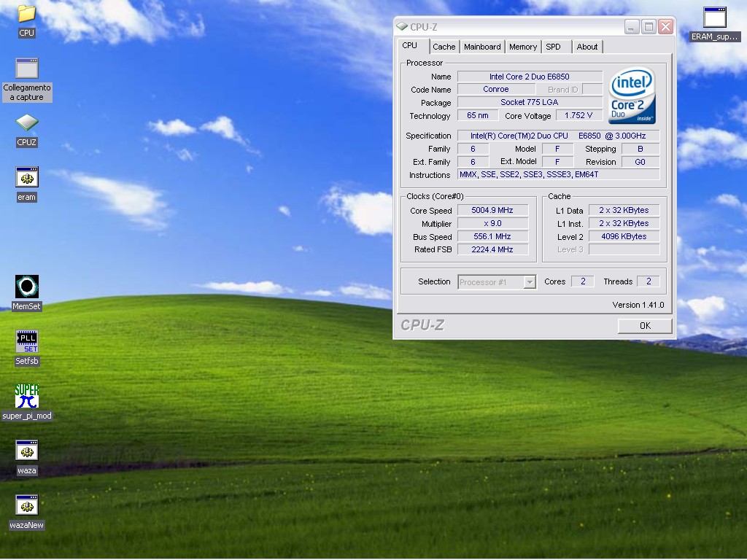The image size is (747, 560).
Task: Click the Revision value G0
Action: pyautogui.click(x=640, y=162)
